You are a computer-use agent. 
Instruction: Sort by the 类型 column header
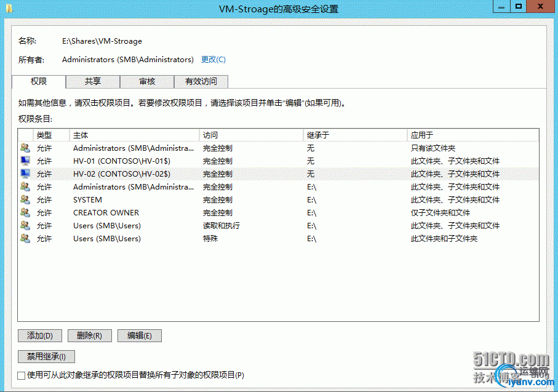[52, 135]
